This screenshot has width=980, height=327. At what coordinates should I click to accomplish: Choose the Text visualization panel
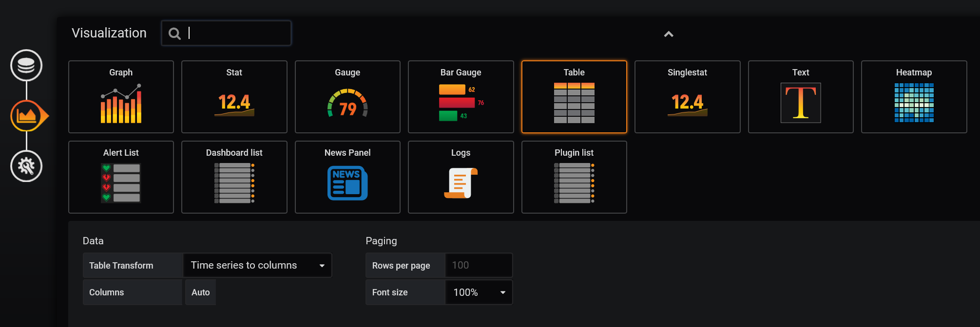coord(801,97)
